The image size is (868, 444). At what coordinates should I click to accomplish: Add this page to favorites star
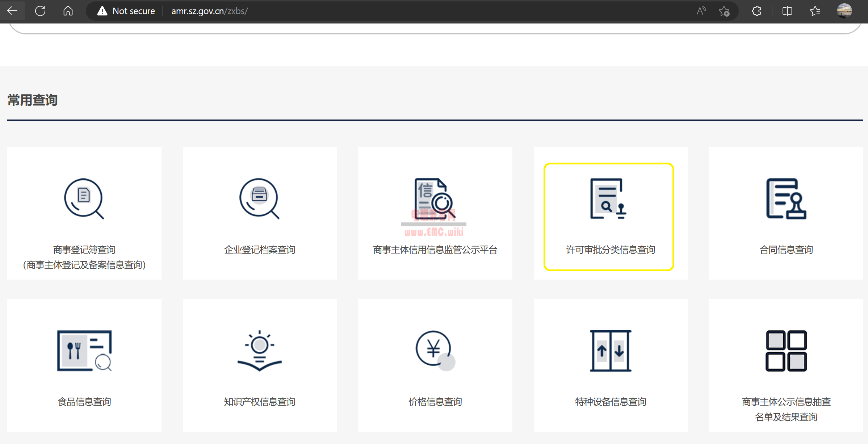tap(724, 11)
